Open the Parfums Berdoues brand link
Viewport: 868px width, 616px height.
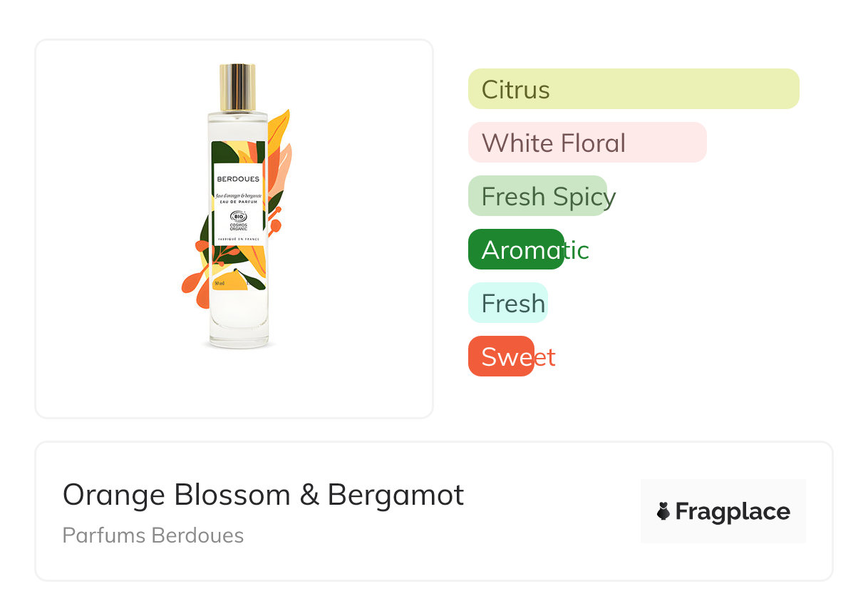153,535
